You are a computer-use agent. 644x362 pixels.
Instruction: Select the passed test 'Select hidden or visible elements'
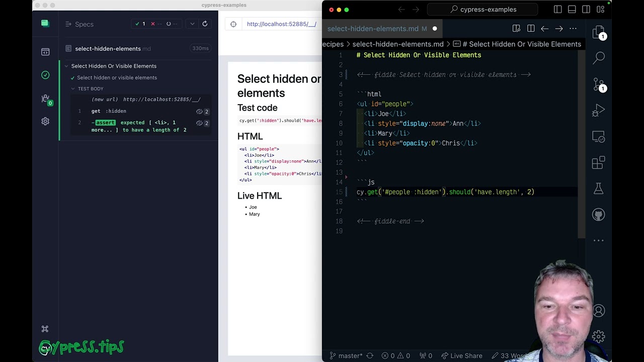(x=117, y=77)
